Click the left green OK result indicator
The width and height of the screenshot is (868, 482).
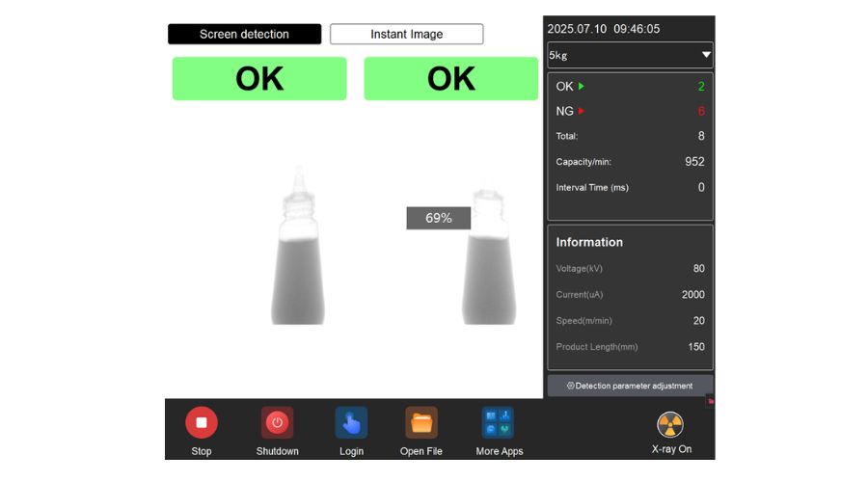(259, 79)
